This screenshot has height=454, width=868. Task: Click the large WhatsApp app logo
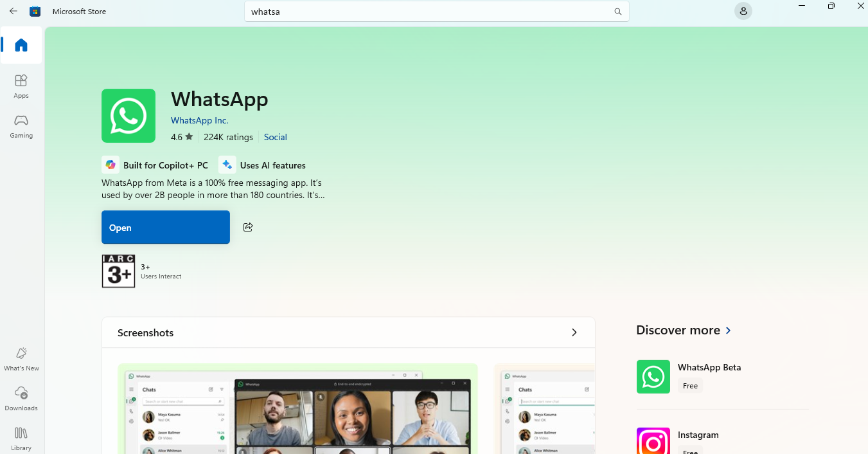click(x=128, y=116)
